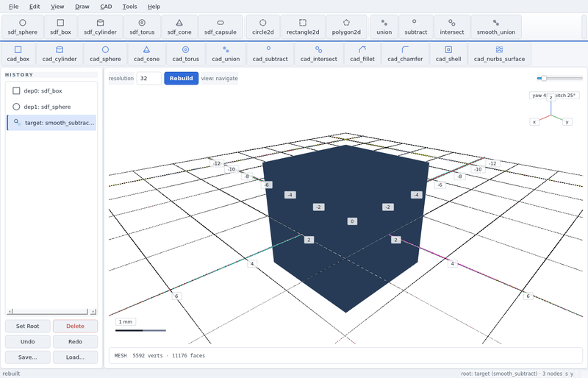588x378 pixels.
Task: Add a cad_cylinder solid
Action: (60, 54)
